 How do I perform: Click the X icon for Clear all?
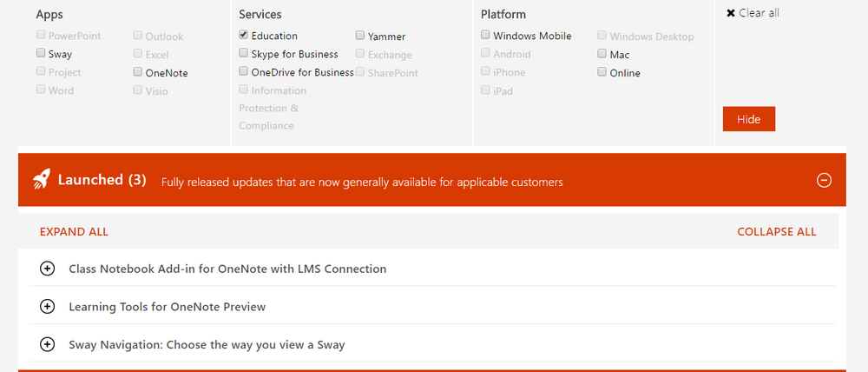(731, 13)
